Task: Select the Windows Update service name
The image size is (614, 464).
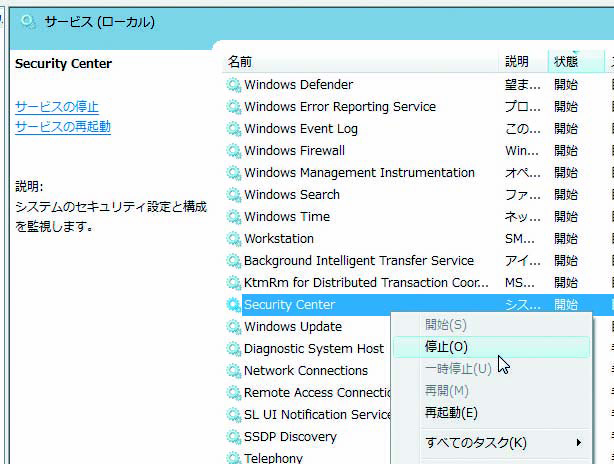Action: (293, 327)
